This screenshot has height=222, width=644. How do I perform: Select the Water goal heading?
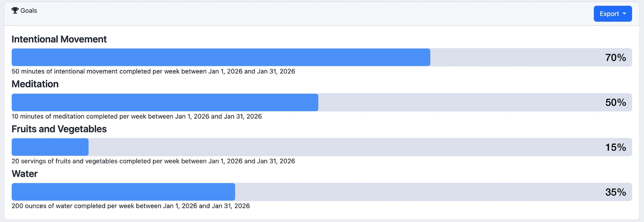click(24, 174)
